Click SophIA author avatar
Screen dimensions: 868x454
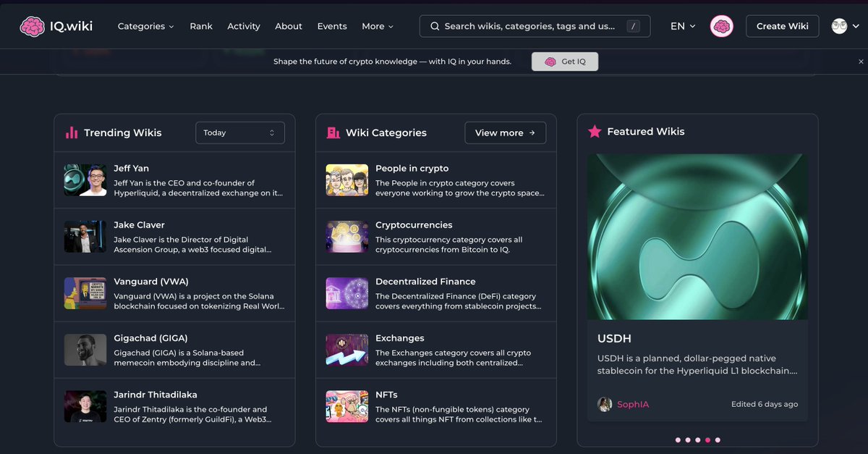pyautogui.click(x=605, y=404)
